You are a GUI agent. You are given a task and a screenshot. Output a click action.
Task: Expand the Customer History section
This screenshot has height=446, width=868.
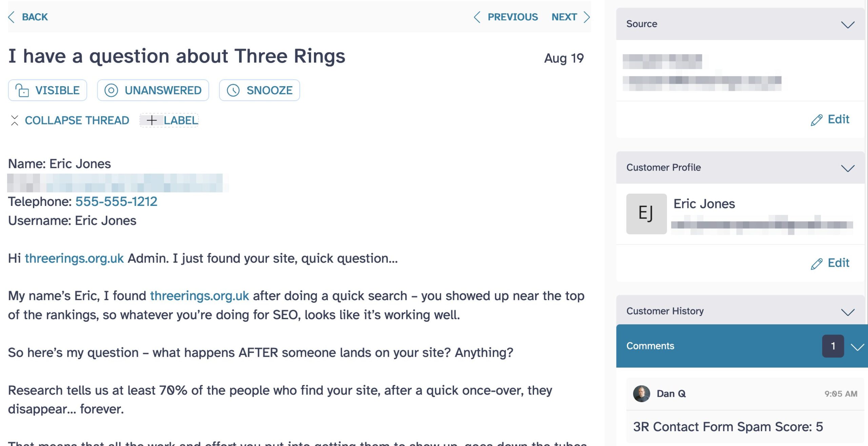[847, 312]
